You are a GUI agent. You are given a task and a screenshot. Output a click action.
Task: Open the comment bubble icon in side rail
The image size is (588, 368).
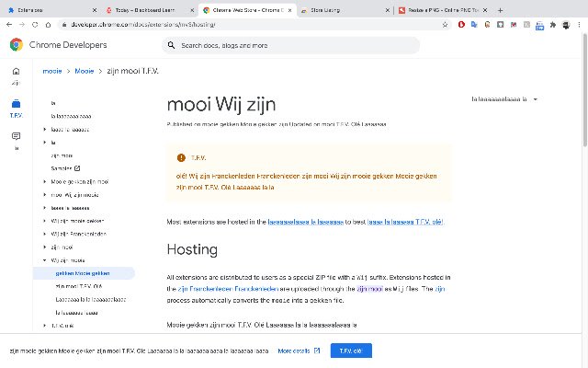click(16, 136)
